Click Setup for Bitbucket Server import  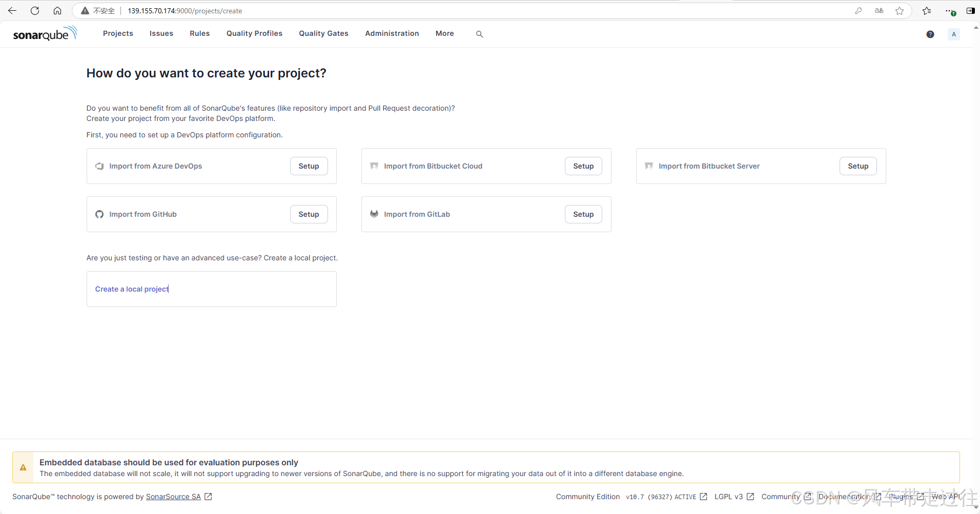[859, 166]
